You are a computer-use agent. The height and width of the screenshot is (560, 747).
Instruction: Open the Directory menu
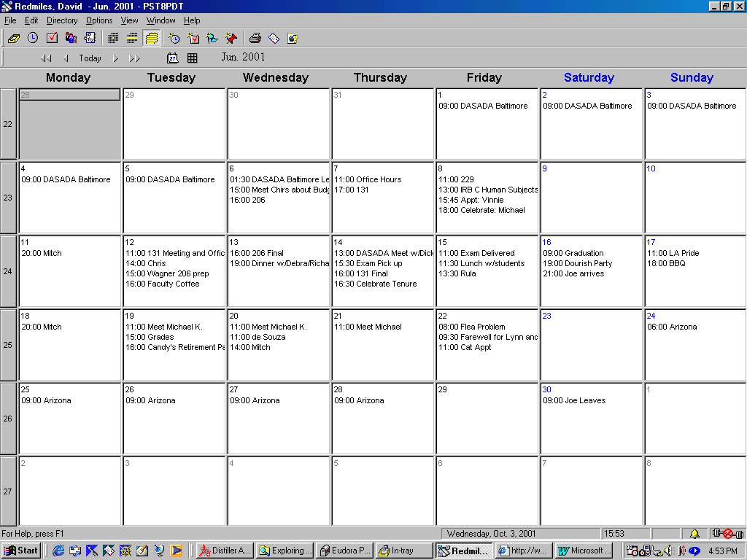62,20
